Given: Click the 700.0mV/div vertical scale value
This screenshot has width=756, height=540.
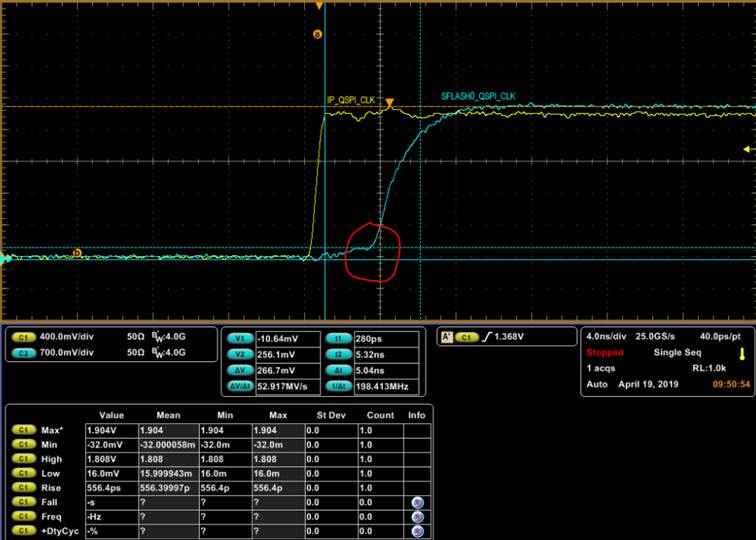Looking at the screenshot, I should tap(67, 352).
